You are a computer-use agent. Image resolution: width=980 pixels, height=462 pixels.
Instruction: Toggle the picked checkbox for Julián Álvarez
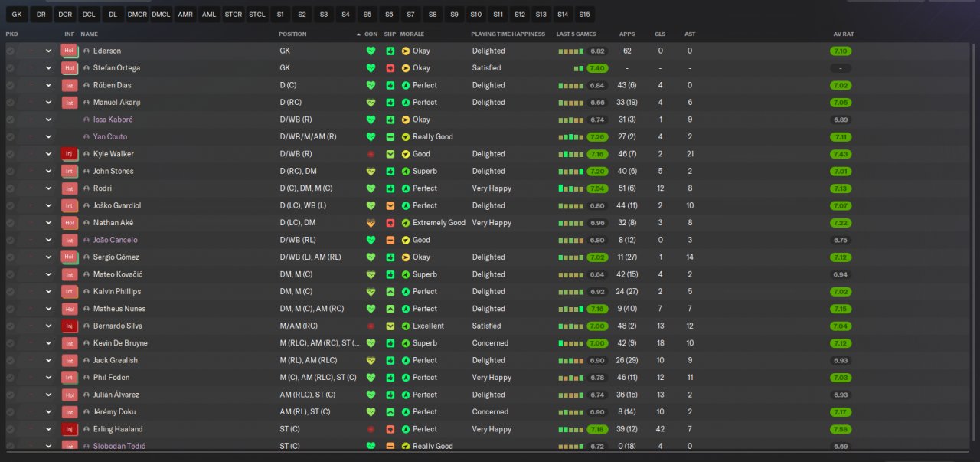pos(10,395)
